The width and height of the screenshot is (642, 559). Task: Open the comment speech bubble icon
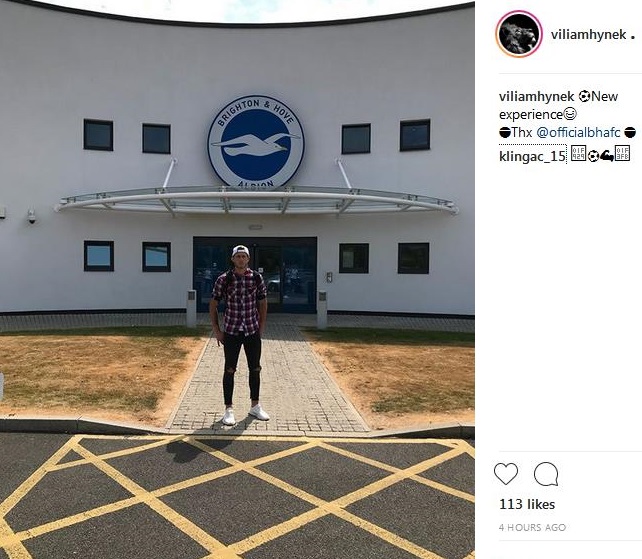pos(546,474)
